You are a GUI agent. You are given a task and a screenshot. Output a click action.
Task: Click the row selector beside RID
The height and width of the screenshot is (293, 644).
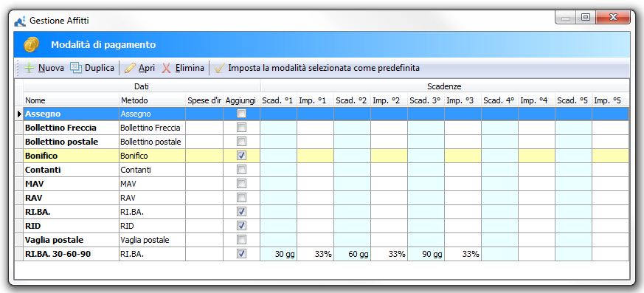[x=19, y=226]
